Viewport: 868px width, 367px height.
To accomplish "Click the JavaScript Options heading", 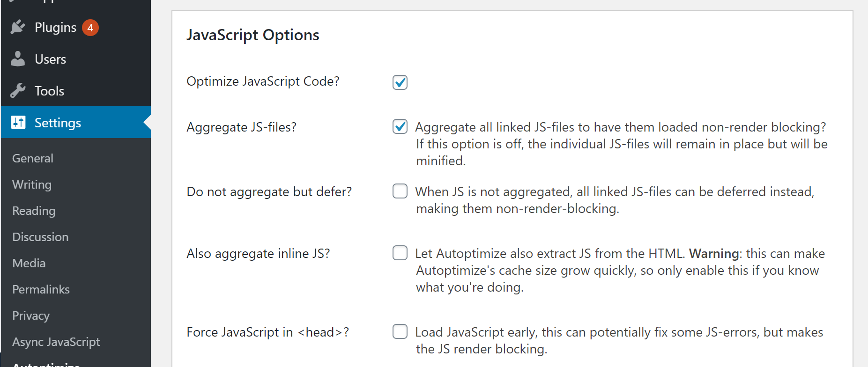I will coord(253,35).
